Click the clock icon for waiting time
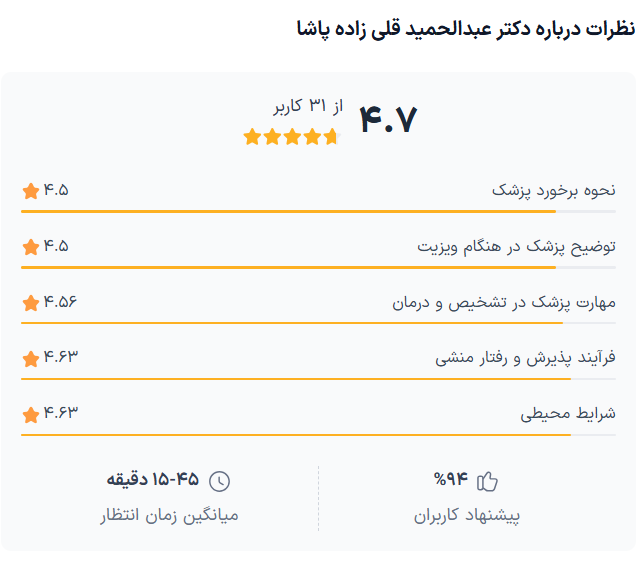 [x=220, y=481]
